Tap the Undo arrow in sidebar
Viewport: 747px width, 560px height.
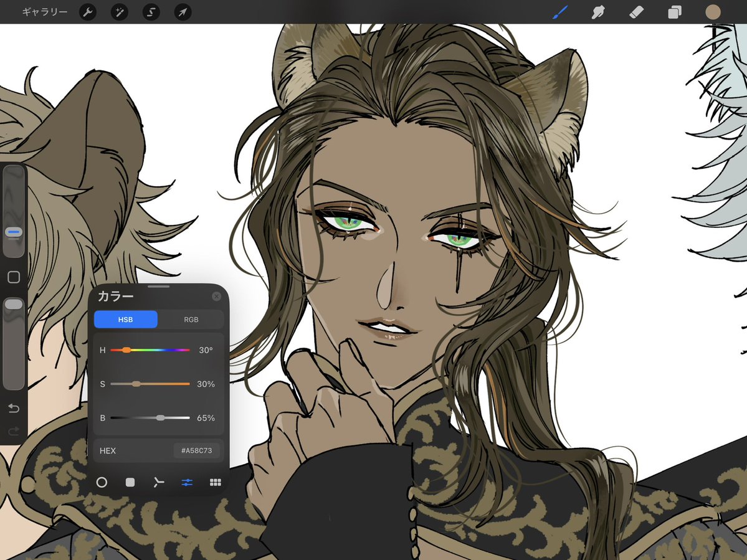[14, 408]
